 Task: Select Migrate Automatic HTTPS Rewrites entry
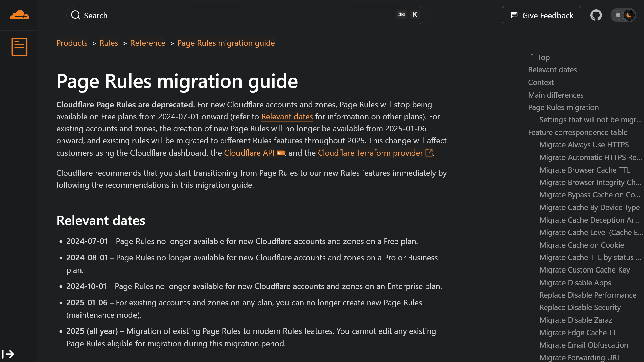[590, 157]
